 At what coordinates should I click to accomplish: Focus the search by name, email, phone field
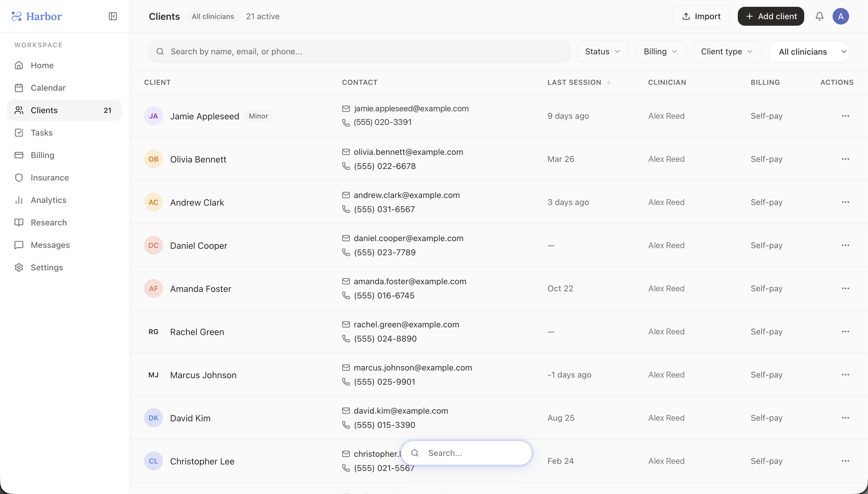click(x=359, y=52)
